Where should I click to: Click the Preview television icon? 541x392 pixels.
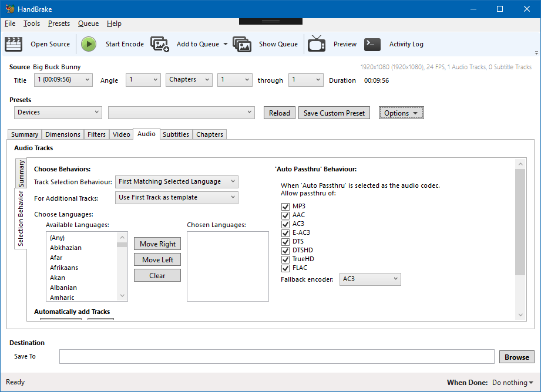pos(317,44)
